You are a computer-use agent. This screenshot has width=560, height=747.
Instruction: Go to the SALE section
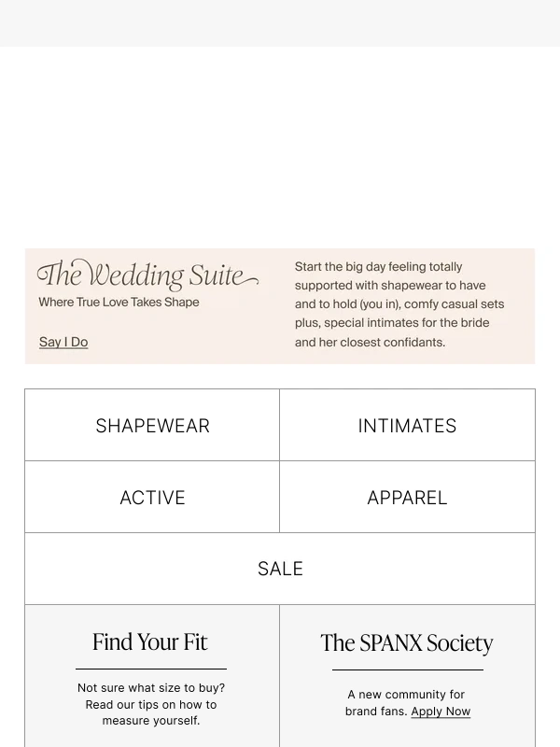click(x=280, y=569)
